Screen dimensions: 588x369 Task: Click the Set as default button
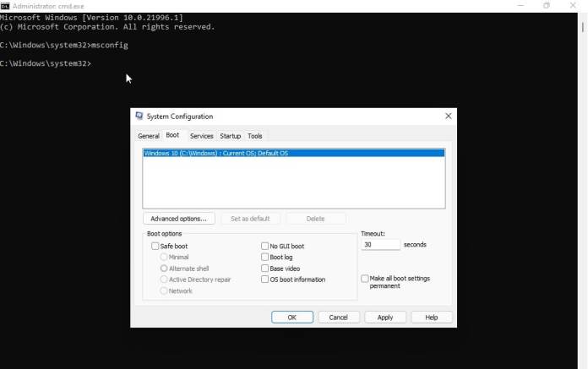pos(250,219)
